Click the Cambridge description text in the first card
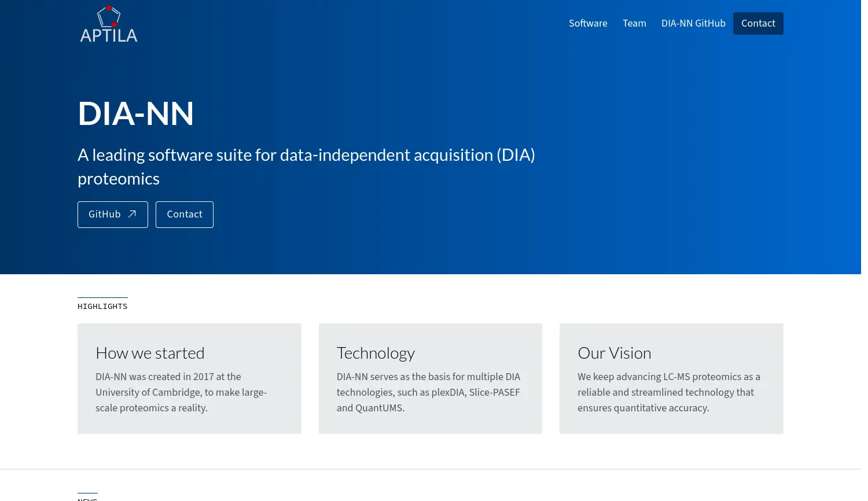This screenshot has height=501, width=868. (x=181, y=392)
